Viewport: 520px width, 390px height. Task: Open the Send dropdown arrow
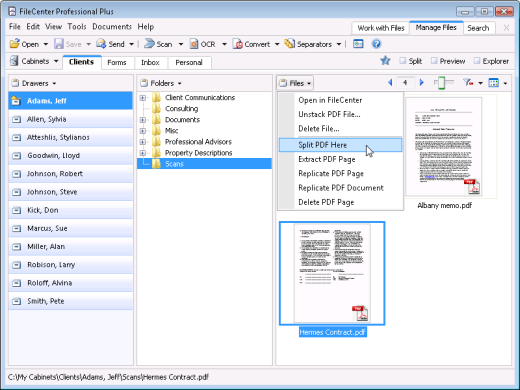(131, 44)
